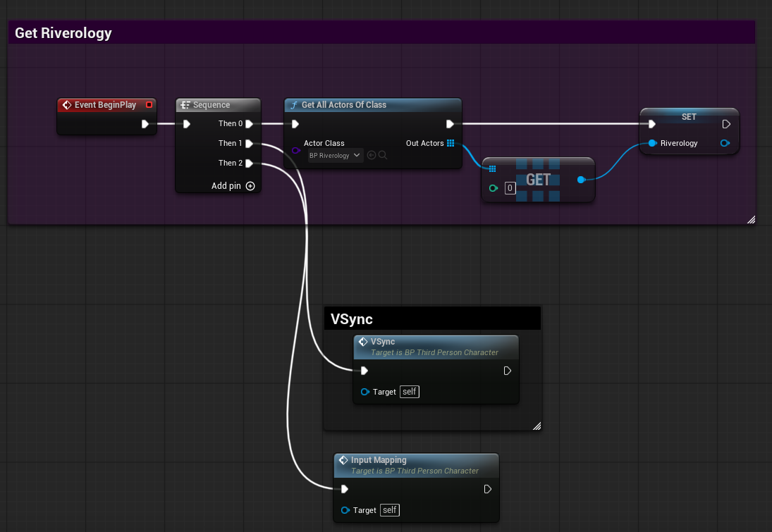This screenshot has height=532, width=772.
Task: Click the SET node's exec output arrow
Action: click(726, 123)
